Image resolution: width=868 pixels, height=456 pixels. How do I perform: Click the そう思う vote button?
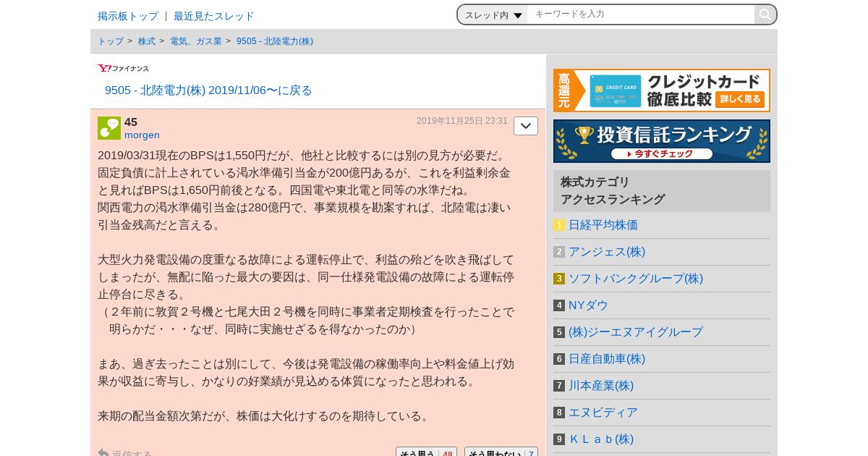[426, 453]
